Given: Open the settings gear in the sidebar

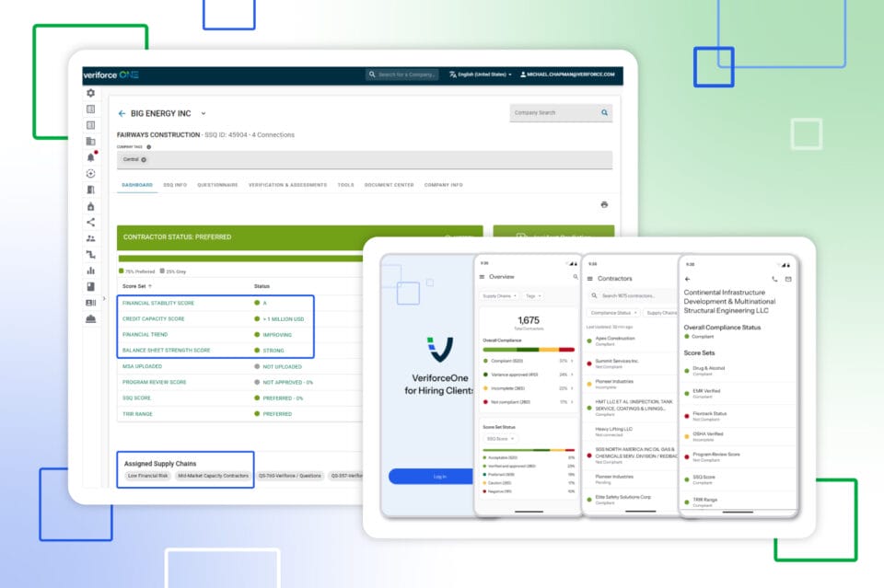Looking at the screenshot, I should (91, 93).
